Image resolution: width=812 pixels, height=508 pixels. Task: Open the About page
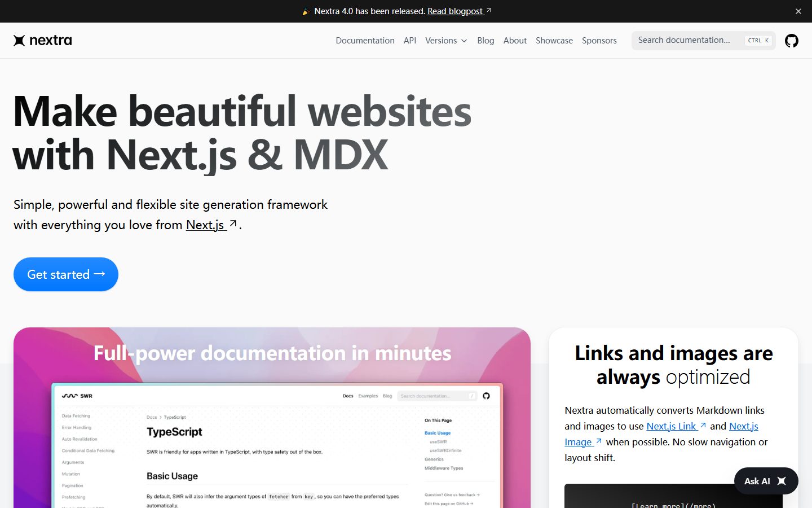(x=515, y=41)
